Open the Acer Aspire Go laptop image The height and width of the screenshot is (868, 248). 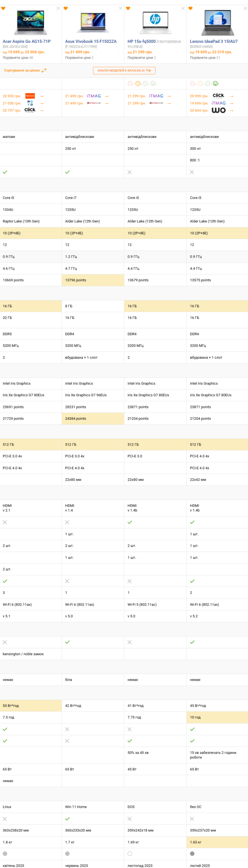point(31,23)
